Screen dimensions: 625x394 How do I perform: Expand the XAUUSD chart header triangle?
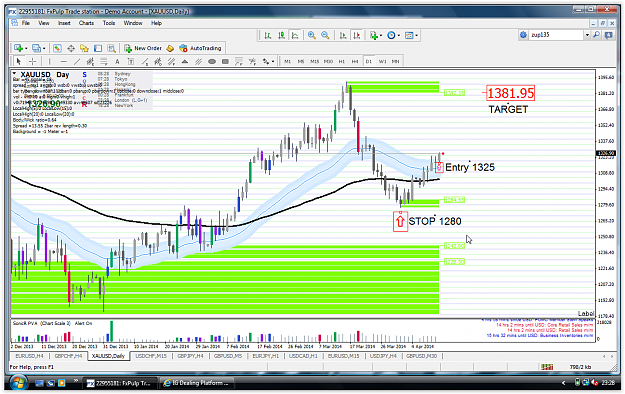click(x=14, y=74)
